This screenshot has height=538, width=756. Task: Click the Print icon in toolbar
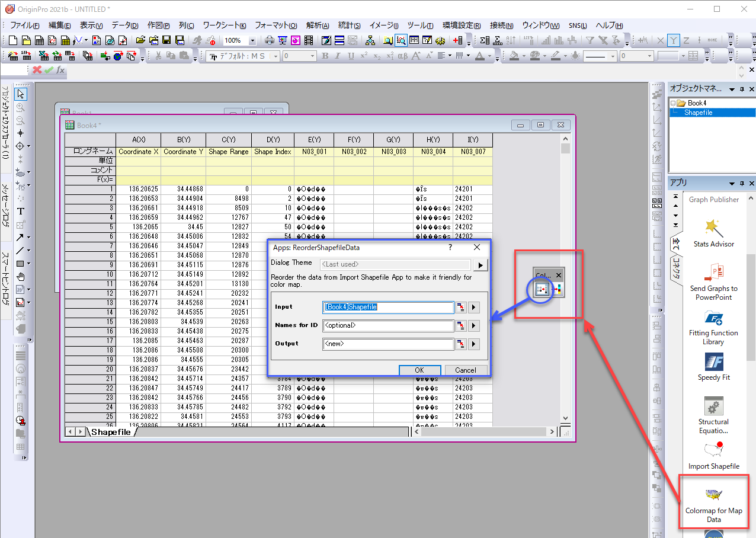coord(269,40)
